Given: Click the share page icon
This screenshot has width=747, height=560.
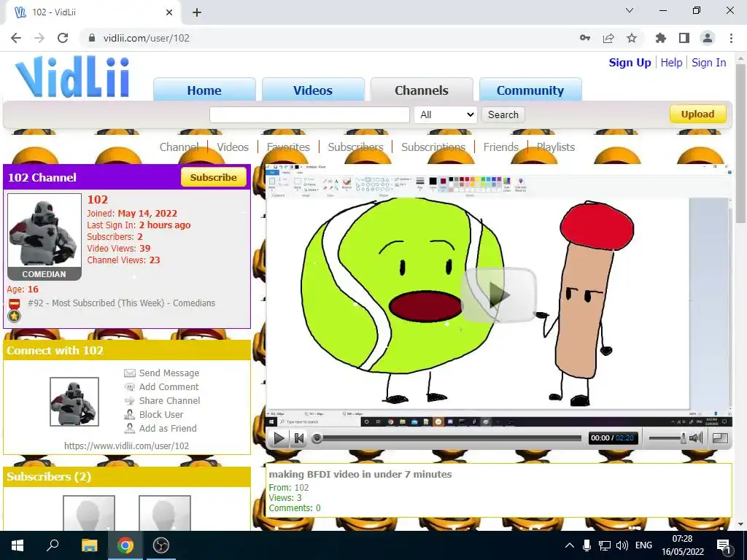Looking at the screenshot, I should tap(608, 38).
